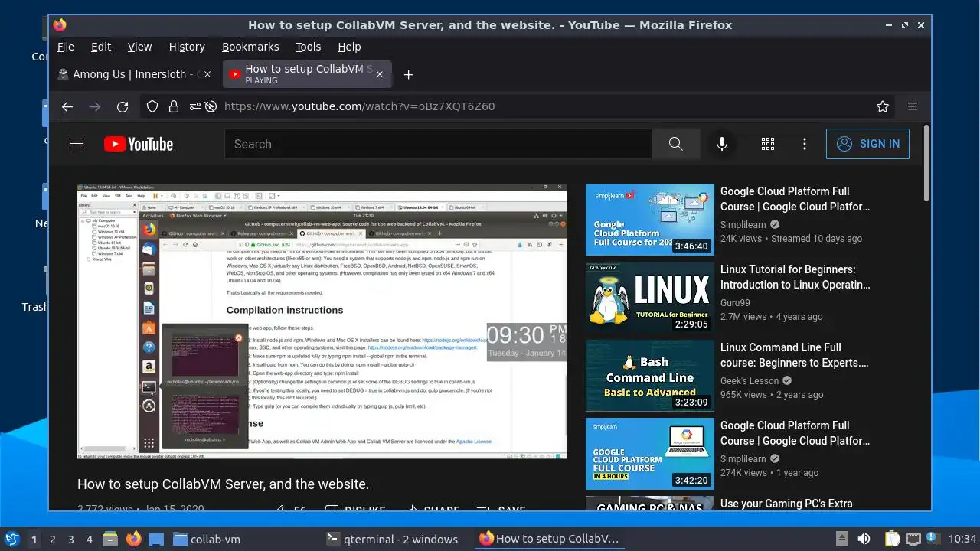
Task: Reload the current YouTube page
Action: [x=122, y=106]
